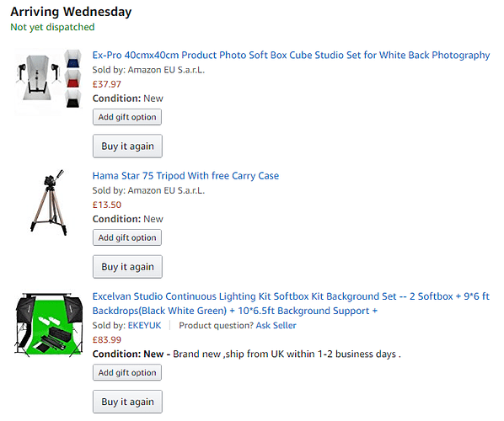Click the EKEYUK seller link
504x421 pixels.
coord(144,325)
